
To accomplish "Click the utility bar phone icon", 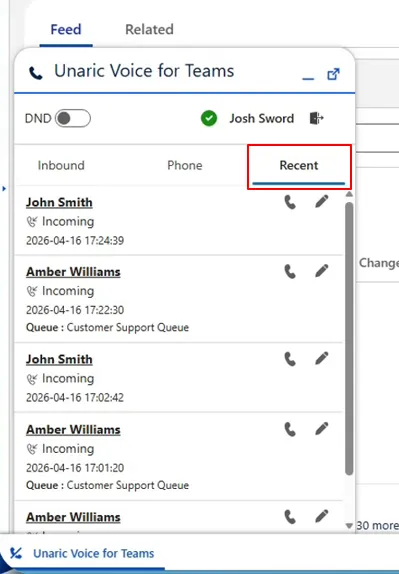I will [x=16, y=553].
